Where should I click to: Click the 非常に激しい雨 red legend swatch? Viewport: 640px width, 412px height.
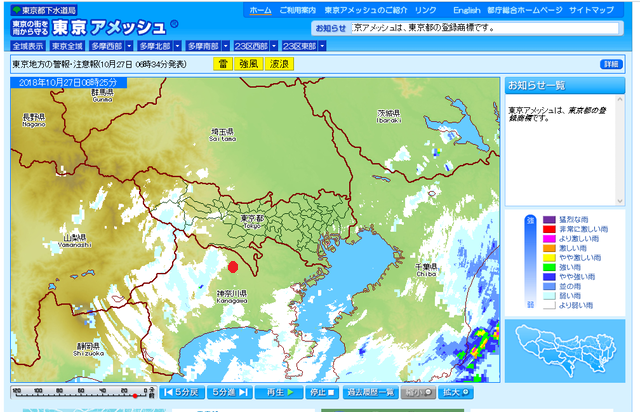pos(549,229)
